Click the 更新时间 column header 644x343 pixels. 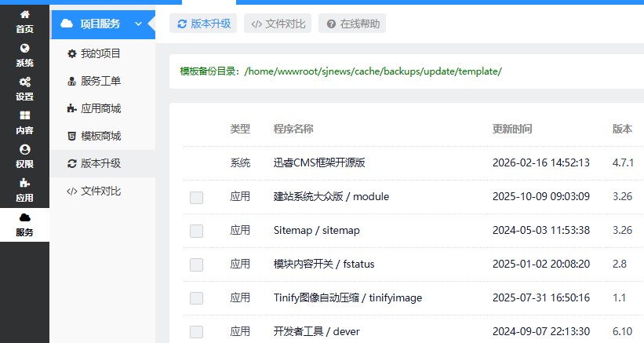click(x=512, y=129)
